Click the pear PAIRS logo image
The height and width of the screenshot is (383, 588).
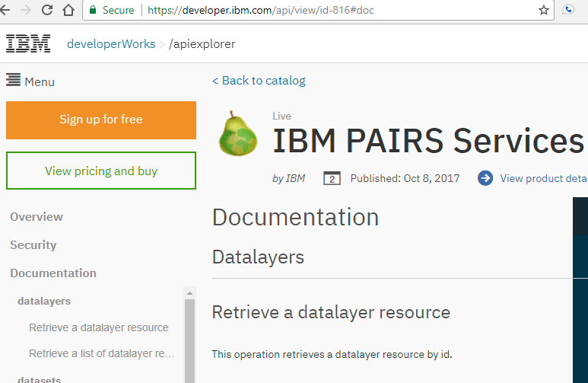238,134
